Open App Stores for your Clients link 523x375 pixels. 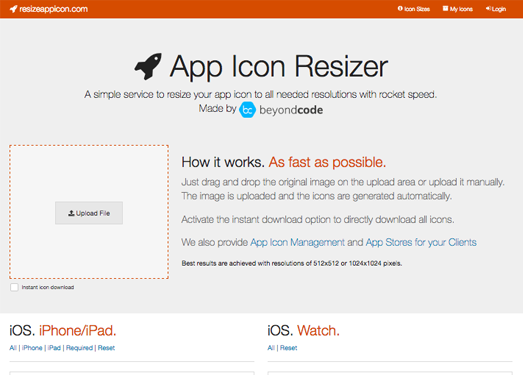tap(421, 242)
